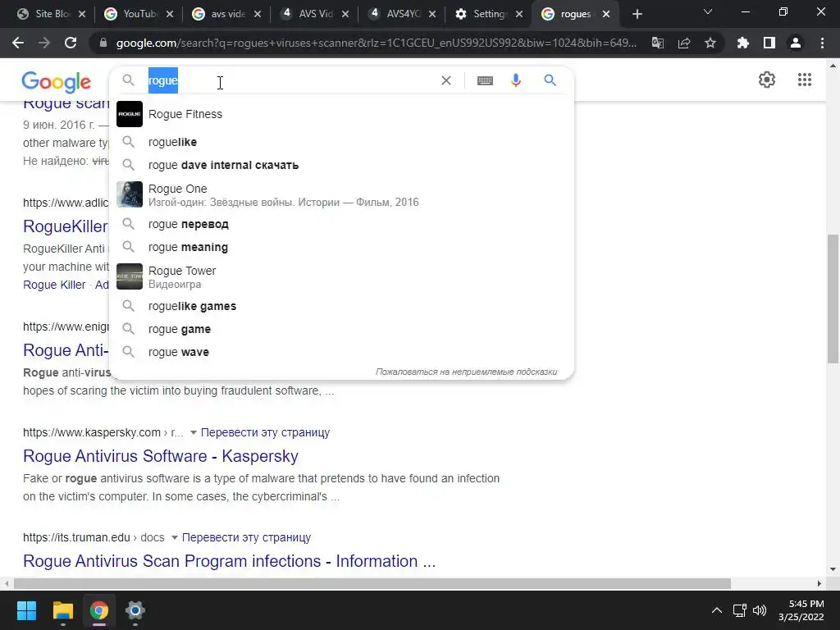Open the Rogue Killer sitelink
840x630 pixels.
tap(54, 285)
